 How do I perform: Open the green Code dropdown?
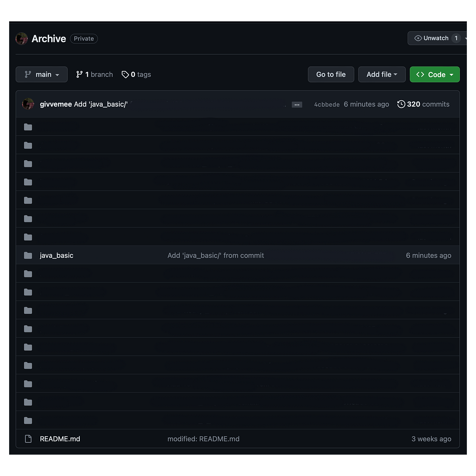tap(434, 74)
